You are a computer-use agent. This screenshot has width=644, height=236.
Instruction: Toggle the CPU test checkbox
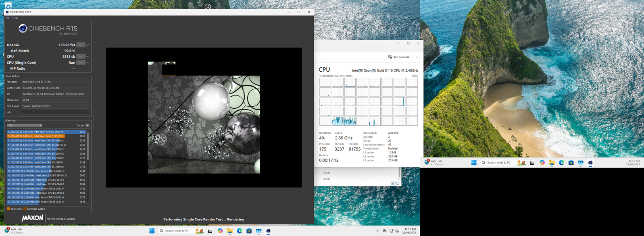(88, 56)
